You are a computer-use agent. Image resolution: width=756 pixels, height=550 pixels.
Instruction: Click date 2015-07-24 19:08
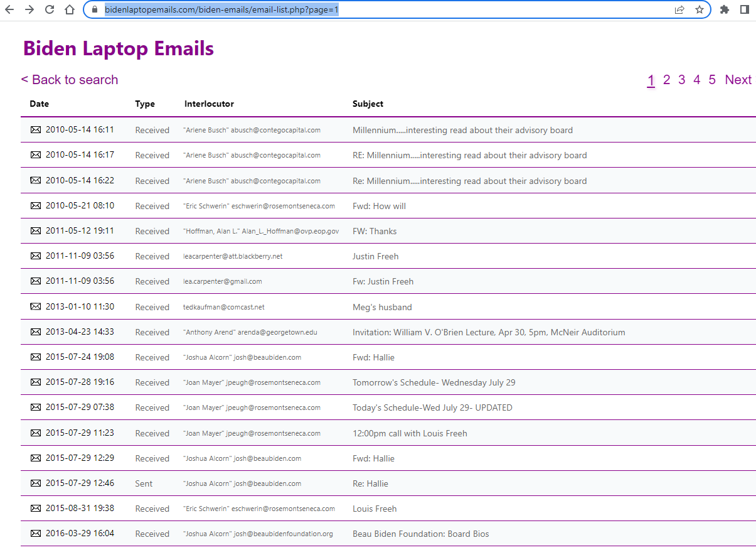tap(80, 357)
